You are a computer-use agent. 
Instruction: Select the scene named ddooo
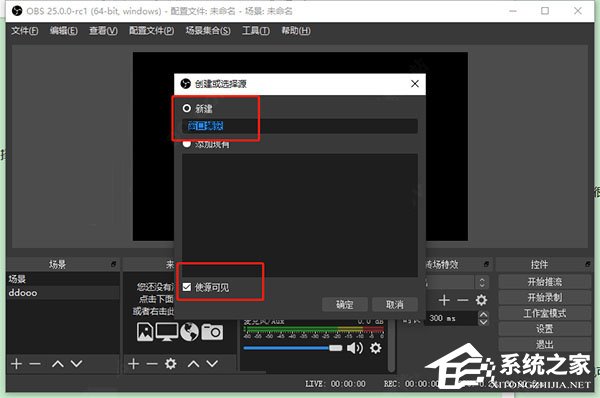pos(63,293)
